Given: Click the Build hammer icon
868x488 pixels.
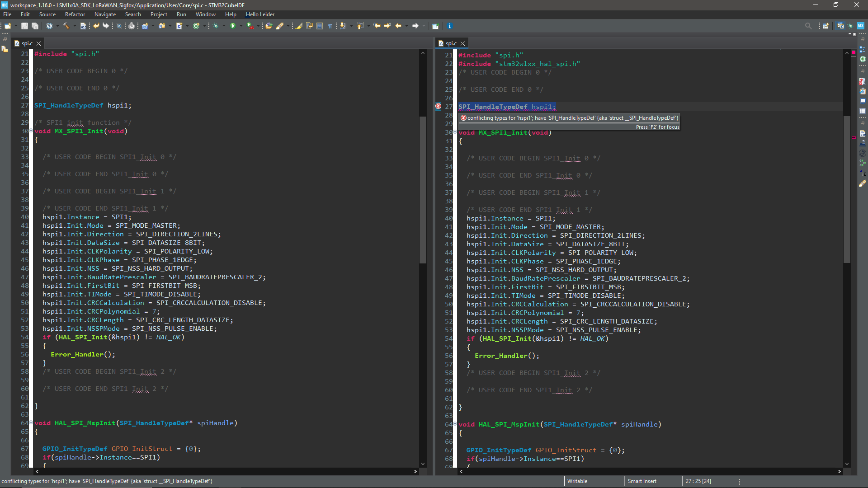Looking at the screenshot, I should click(x=66, y=26).
